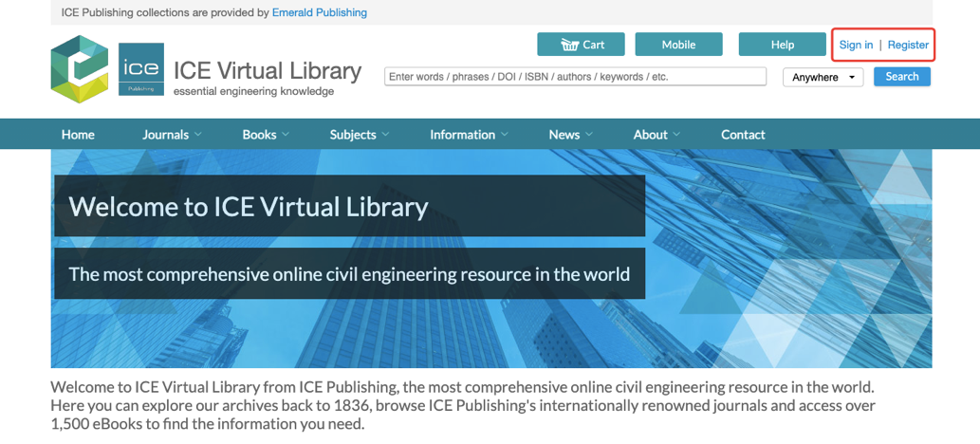Click the Mobile button
The width and height of the screenshot is (980, 444).
click(678, 45)
